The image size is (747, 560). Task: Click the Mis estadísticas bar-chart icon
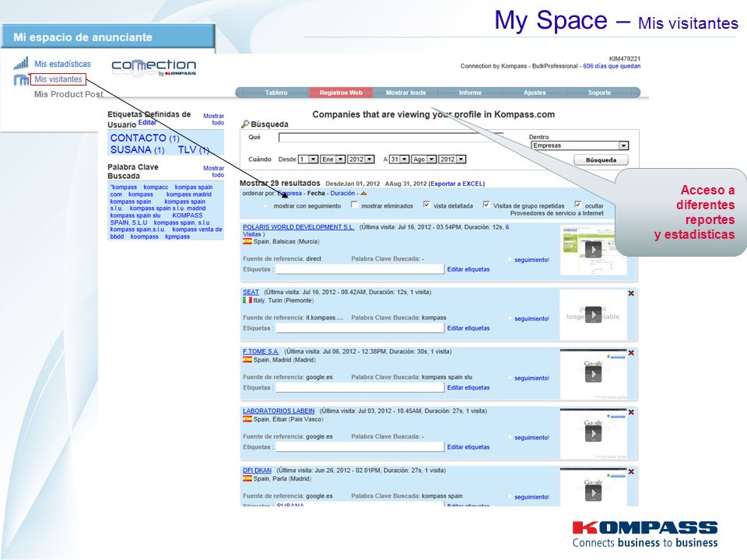pyautogui.click(x=21, y=63)
